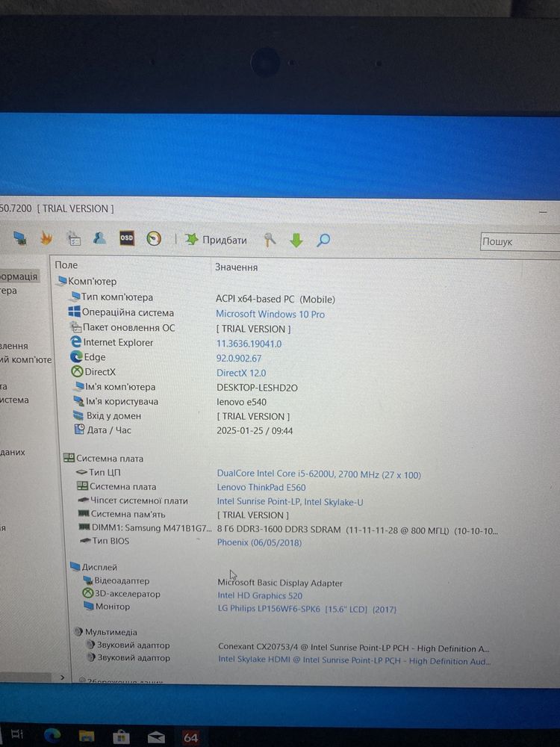Select the Вхід у домен row
The width and height of the screenshot is (560, 747).
[108, 416]
